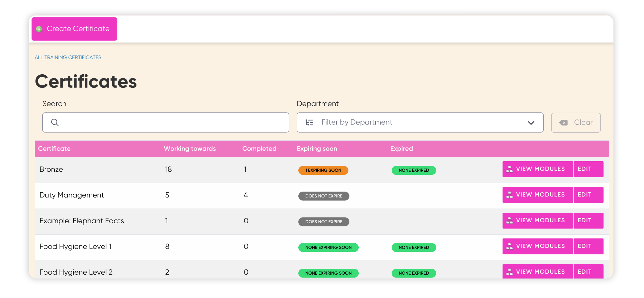
Task: View modules for Food Hygiene Level 2
Action: tap(538, 271)
